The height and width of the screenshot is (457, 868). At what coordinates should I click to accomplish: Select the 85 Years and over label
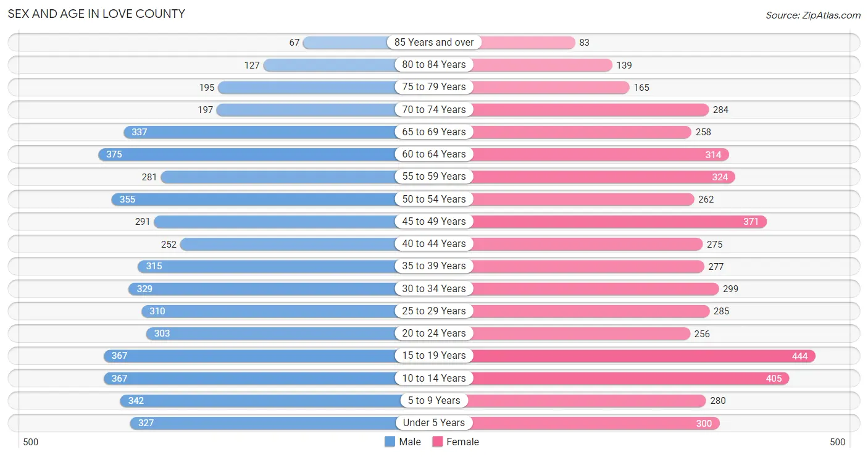click(x=434, y=42)
